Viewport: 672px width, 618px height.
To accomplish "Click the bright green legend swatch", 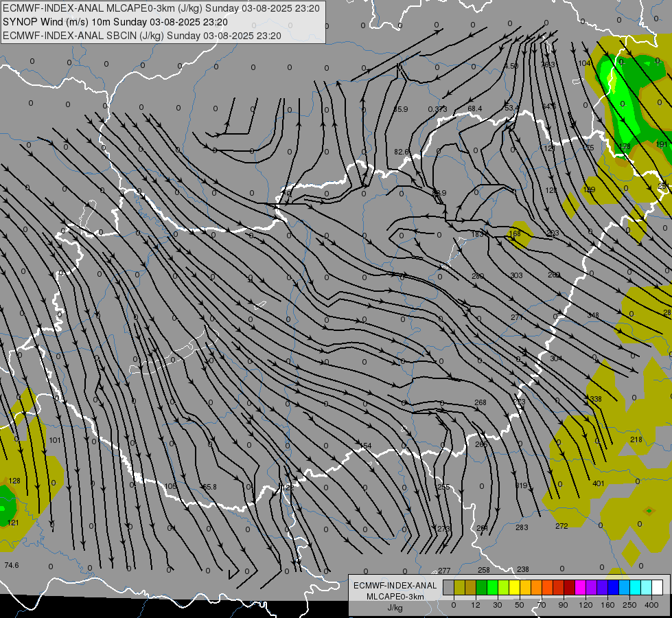I will click(x=492, y=587).
